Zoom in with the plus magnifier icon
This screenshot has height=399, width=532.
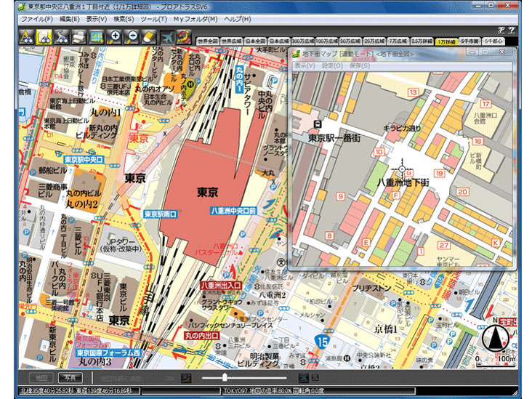pyautogui.click(x=115, y=36)
